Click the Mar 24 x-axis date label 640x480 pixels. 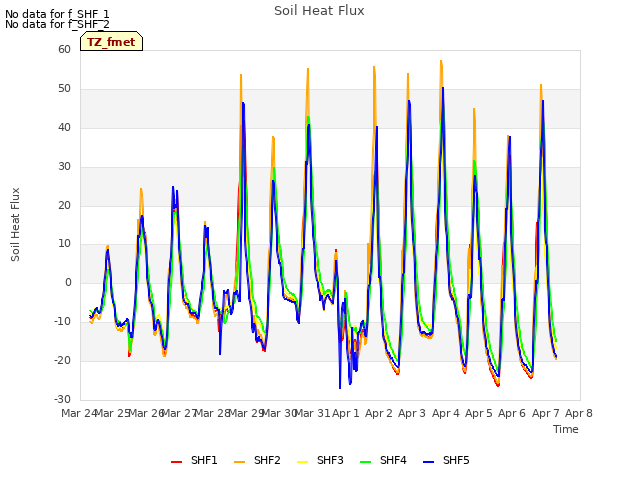coord(79,413)
